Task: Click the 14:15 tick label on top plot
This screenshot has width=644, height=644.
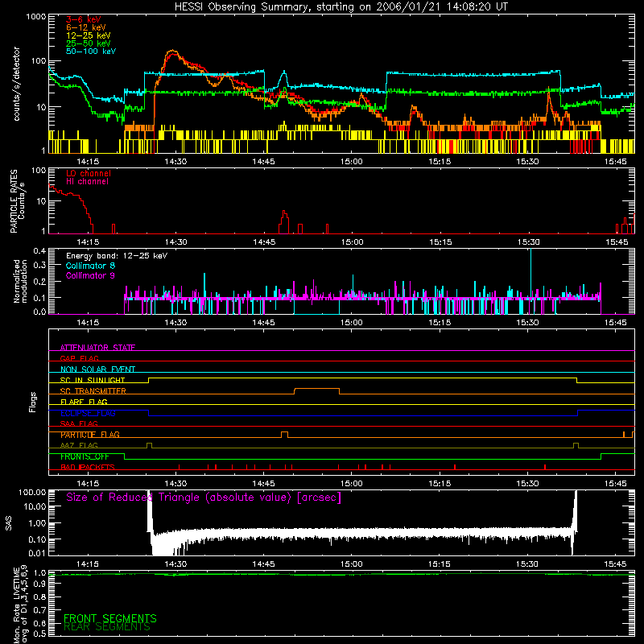Action: (x=88, y=162)
